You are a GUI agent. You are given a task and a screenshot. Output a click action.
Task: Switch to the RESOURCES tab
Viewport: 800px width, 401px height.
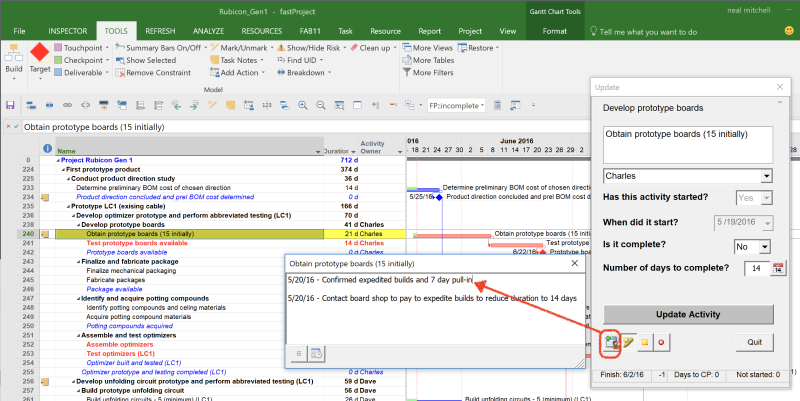tap(262, 31)
